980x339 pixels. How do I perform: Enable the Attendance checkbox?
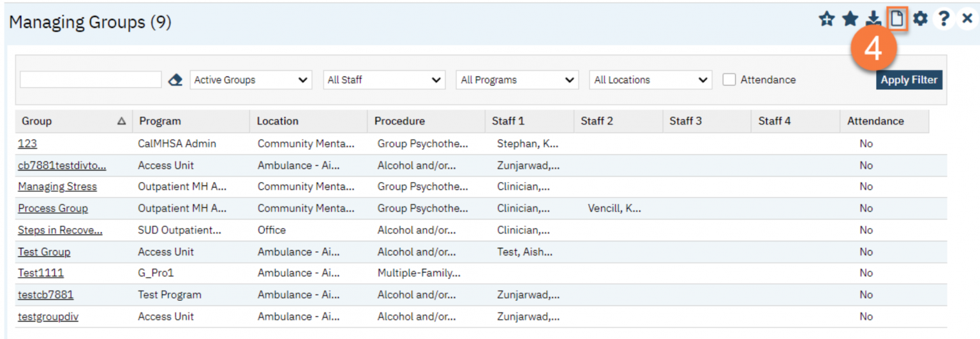coord(729,80)
